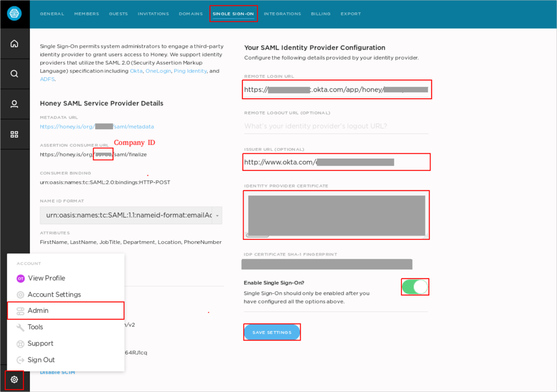The image size is (557, 392).
Task: Click the Identity Provider Certificate textarea
Action: [336, 215]
